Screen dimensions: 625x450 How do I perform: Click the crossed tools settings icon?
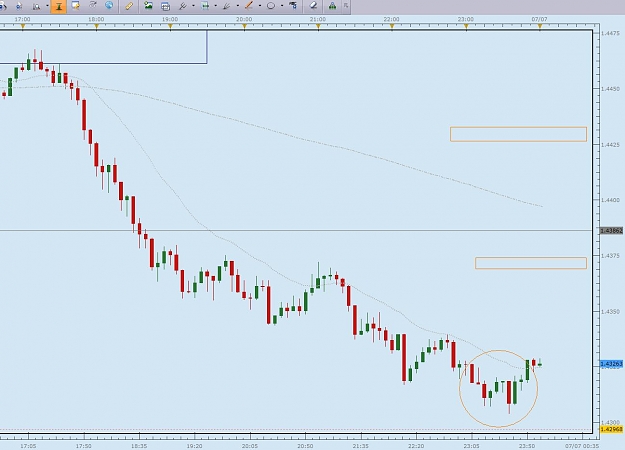click(183, 6)
